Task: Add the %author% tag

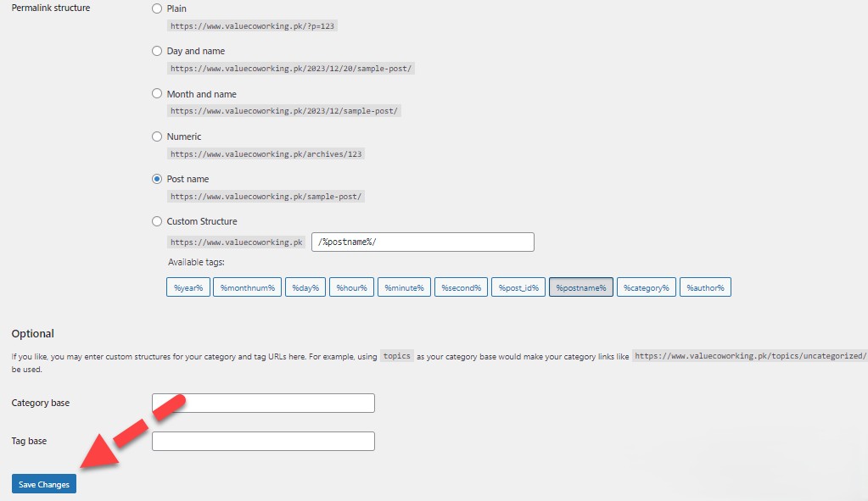Action: coord(705,287)
